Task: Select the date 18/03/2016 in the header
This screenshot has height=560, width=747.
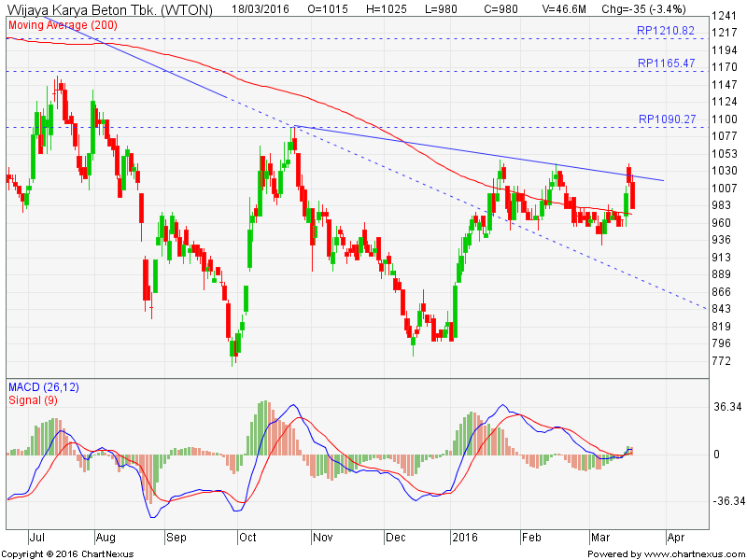Action: 261,9
